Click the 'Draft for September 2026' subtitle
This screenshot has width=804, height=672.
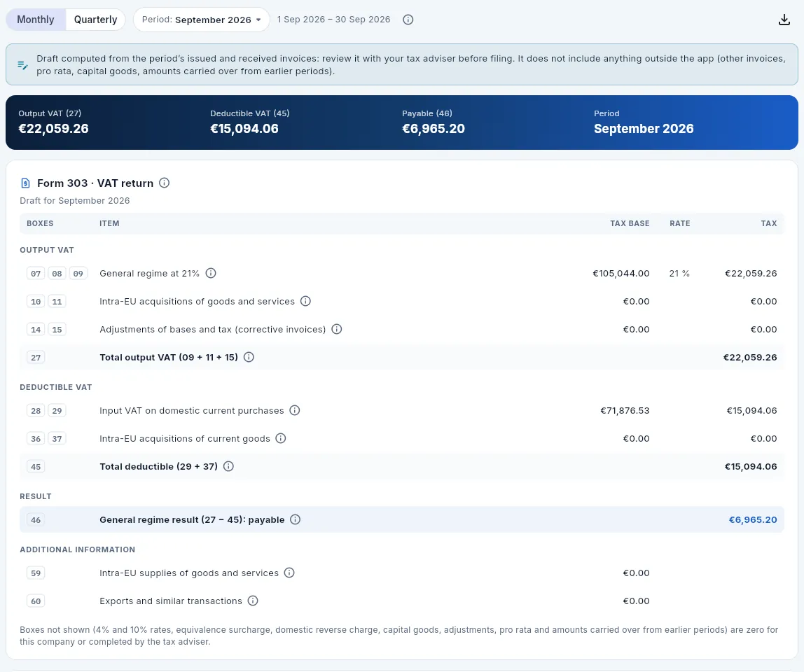pyautogui.click(x=75, y=200)
